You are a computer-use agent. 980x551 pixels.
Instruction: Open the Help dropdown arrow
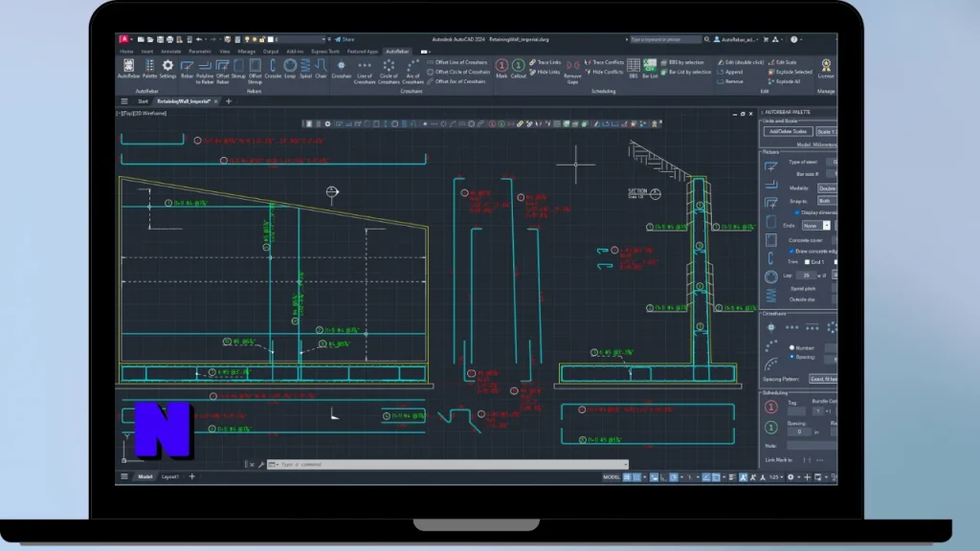(x=801, y=39)
